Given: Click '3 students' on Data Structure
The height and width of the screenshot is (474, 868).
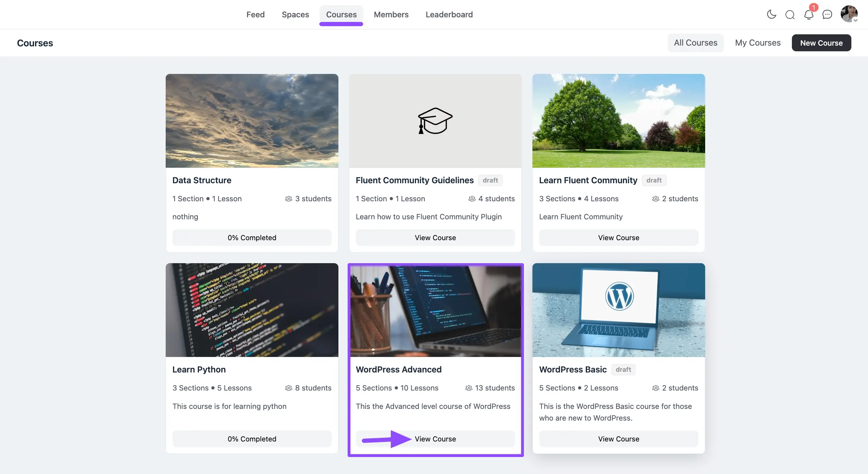Looking at the screenshot, I should point(313,199).
